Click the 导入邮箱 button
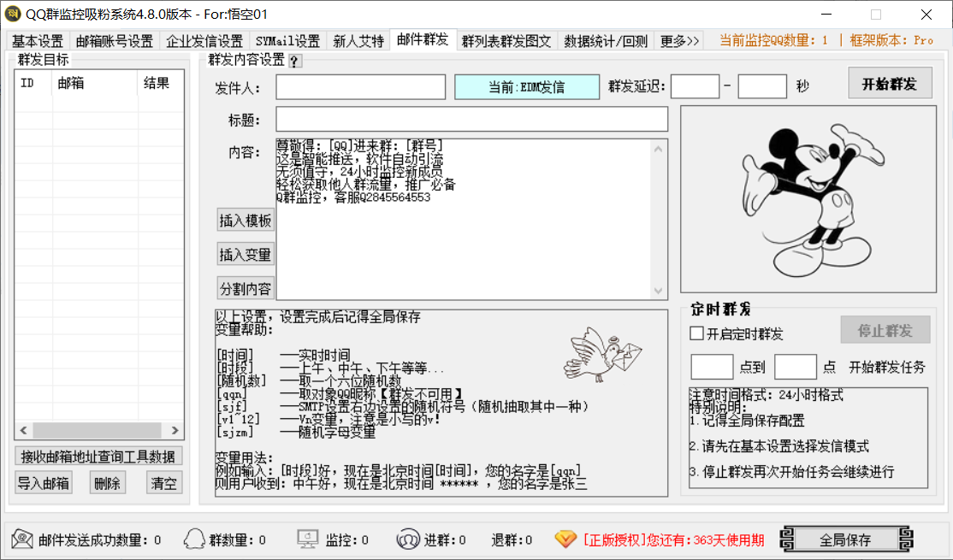 tap(43, 483)
